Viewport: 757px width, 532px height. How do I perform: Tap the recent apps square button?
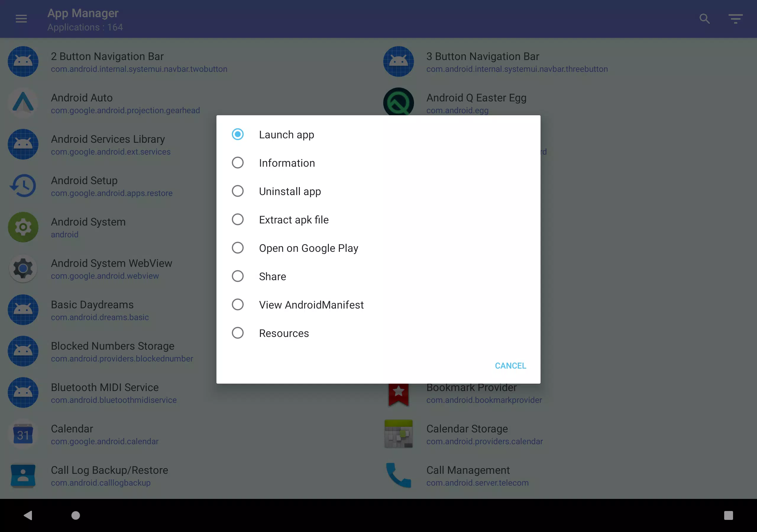pyautogui.click(x=728, y=515)
